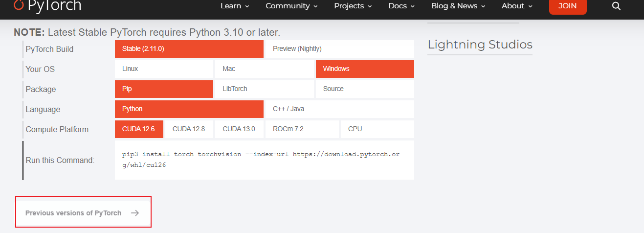Screen dimensions: 644x233
Task: Switch to Preview (Nightly) build
Action: point(339,49)
